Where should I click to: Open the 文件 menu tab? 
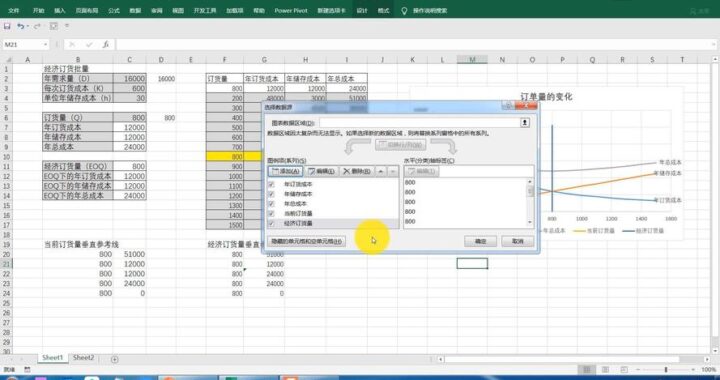pos(14,10)
